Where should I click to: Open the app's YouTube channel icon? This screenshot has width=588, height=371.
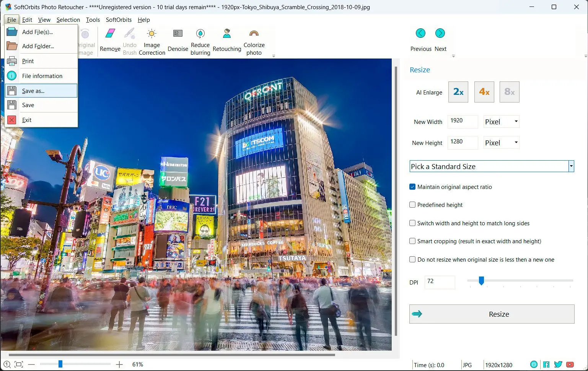570,364
